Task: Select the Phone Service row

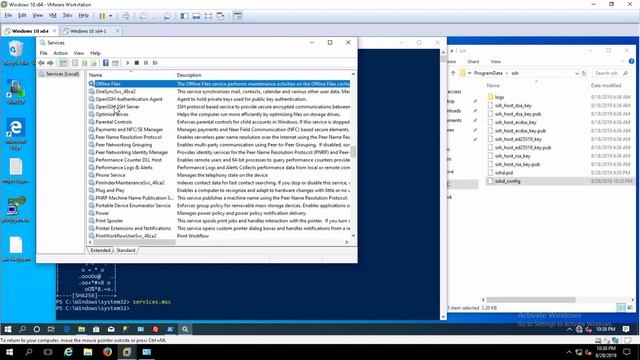Action: 110,175
